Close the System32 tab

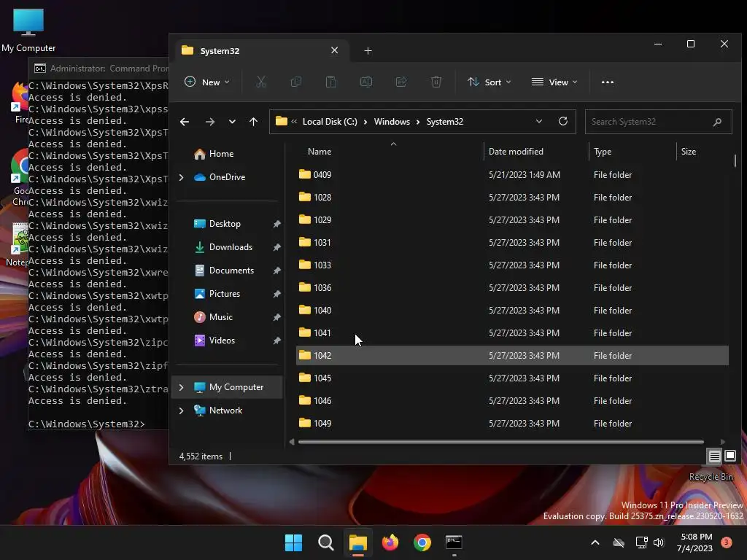pos(334,50)
